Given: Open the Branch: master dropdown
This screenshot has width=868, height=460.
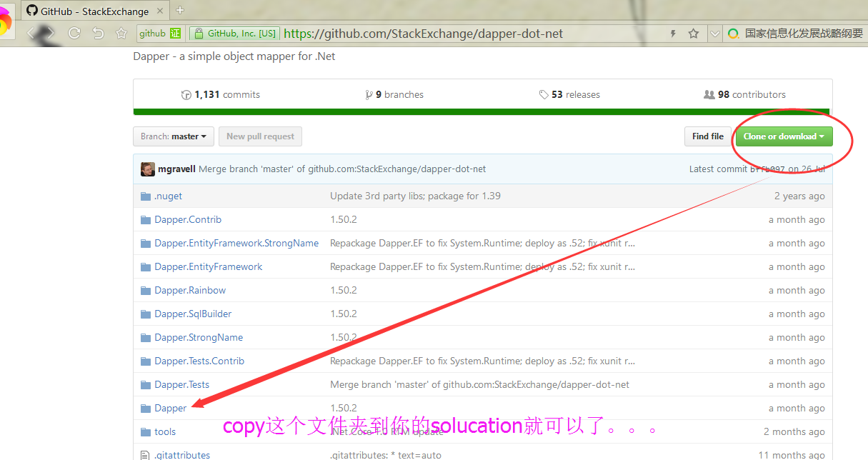Looking at the screenshot, I should 174,136.
